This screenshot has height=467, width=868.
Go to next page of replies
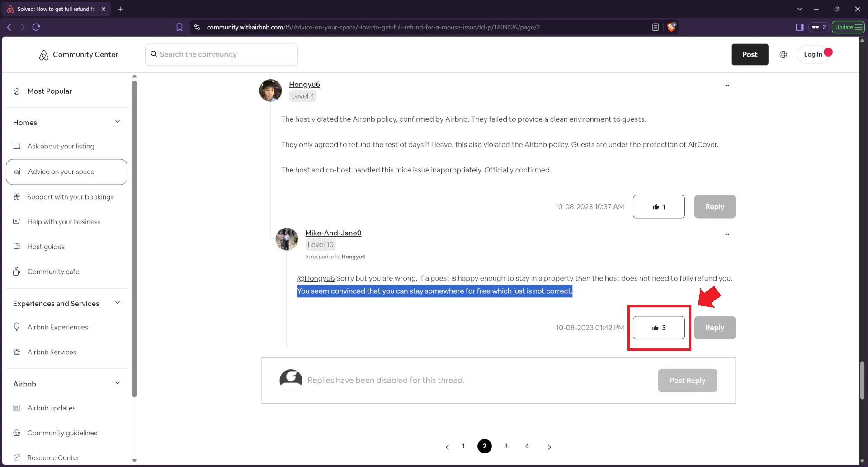(549, 447)
